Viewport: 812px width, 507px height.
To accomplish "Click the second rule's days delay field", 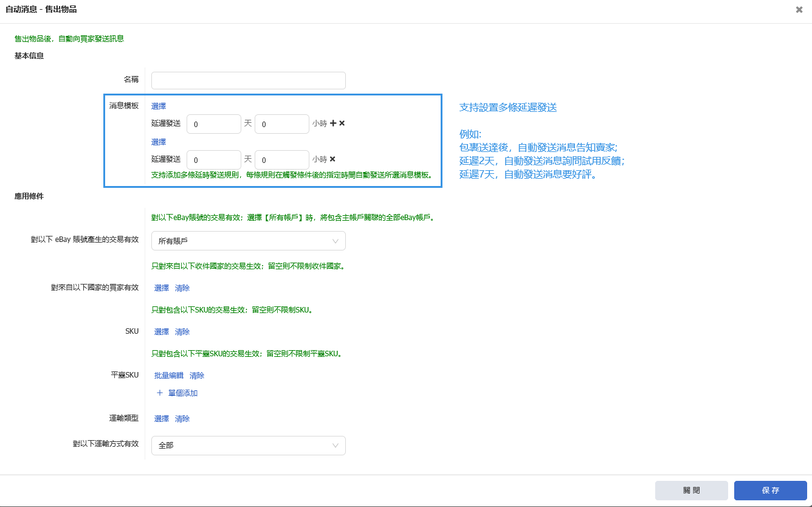I will 213,160.
